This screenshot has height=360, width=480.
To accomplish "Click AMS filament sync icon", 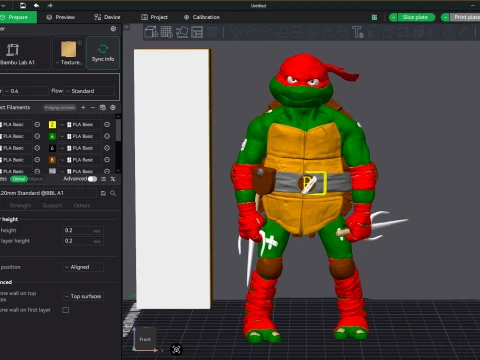I will point(103,107).
